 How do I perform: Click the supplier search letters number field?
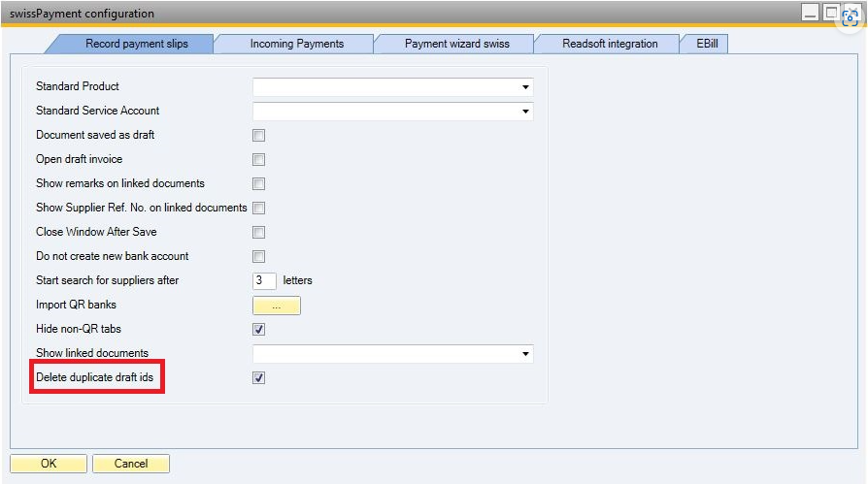coord(264,280)
